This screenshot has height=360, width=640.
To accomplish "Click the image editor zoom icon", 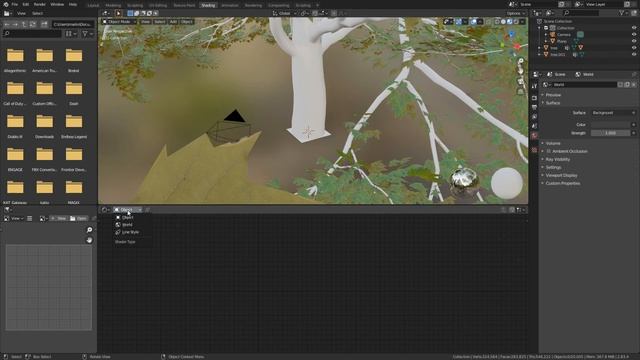I will (89, 230).
